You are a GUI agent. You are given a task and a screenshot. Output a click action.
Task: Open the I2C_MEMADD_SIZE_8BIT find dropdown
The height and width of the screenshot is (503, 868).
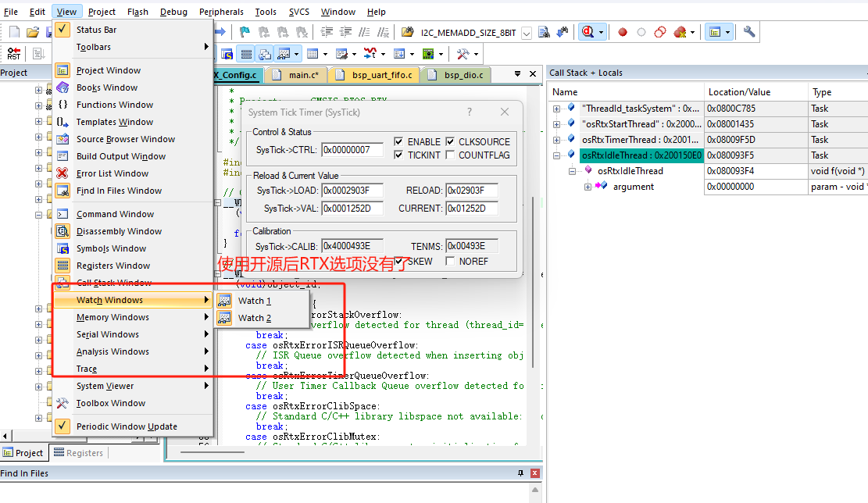(x=526, y=33)
